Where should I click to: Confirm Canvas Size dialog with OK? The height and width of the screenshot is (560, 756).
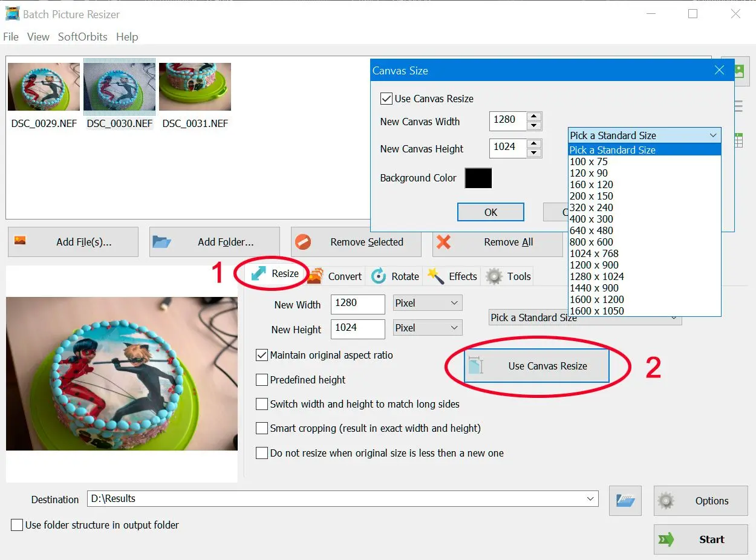490,212
